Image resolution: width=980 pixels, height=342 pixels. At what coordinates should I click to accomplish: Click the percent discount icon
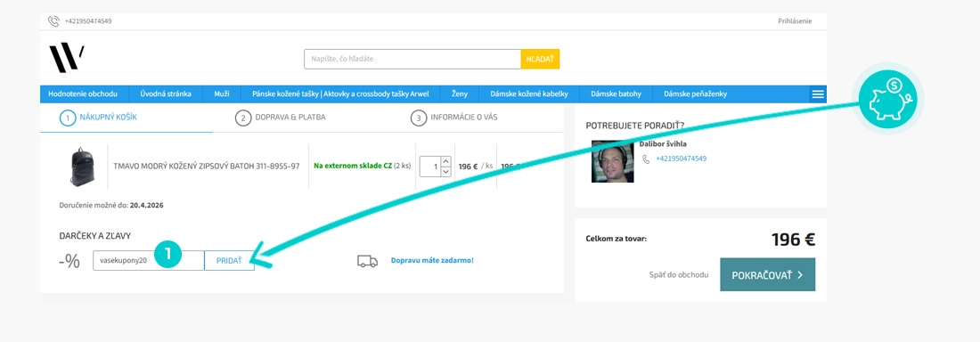[x=69, y=261]
